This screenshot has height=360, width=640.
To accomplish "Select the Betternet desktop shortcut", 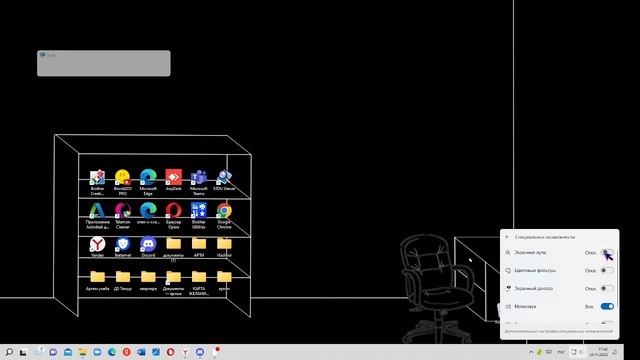I will [123, 247].
